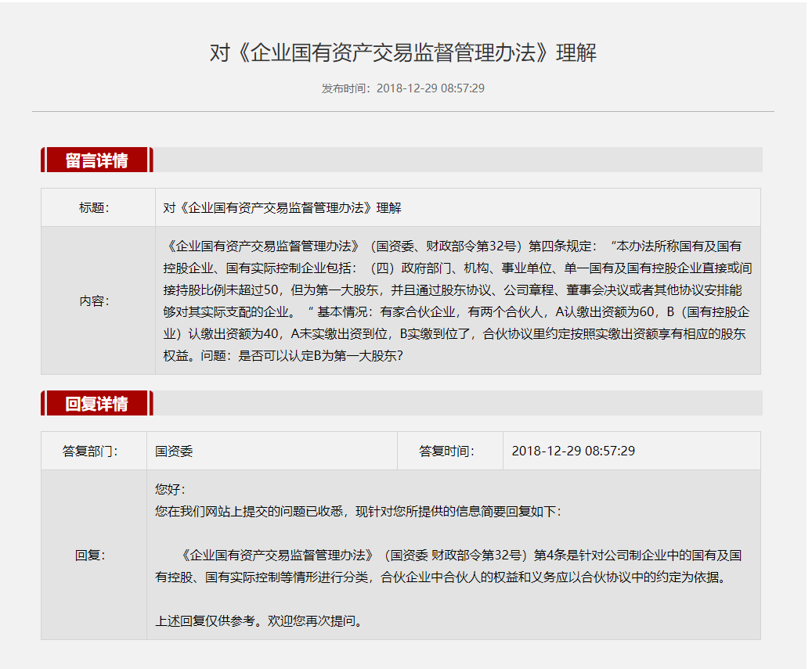Viewport: 812px width, 669px height.
Task: Click the 留言详情 section header
Action: (x=97, y=160)
